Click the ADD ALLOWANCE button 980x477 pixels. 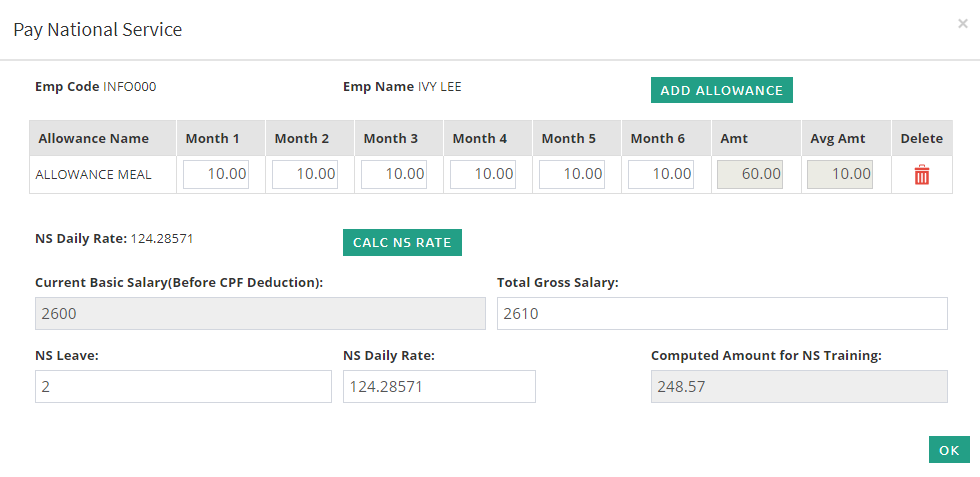(721, 90)
